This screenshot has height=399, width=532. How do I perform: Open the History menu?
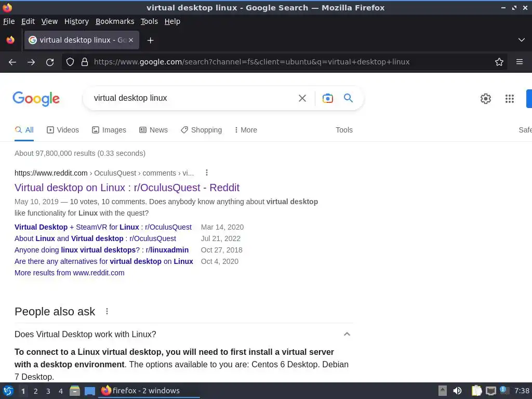point(77,21)
